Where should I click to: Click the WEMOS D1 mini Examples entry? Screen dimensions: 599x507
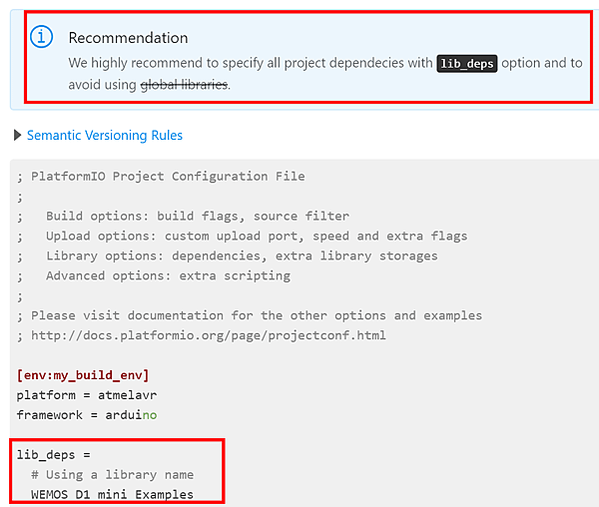pyautogui.click(x=112, y=494)
